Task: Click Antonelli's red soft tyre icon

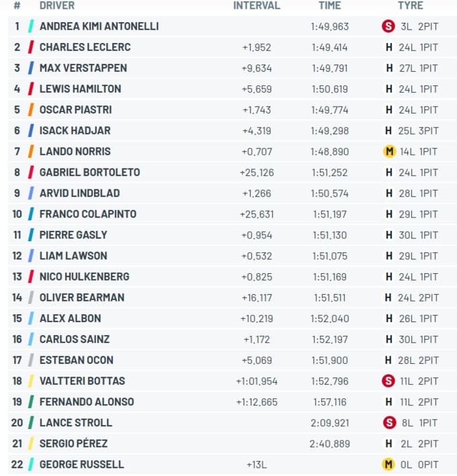Action: coord(388,26)
